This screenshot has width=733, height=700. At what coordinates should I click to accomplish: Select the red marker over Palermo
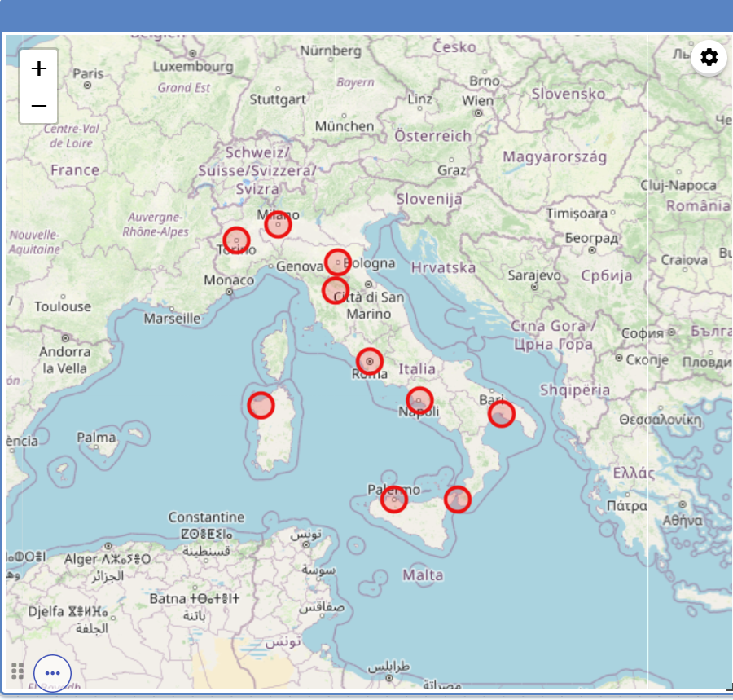394,500
